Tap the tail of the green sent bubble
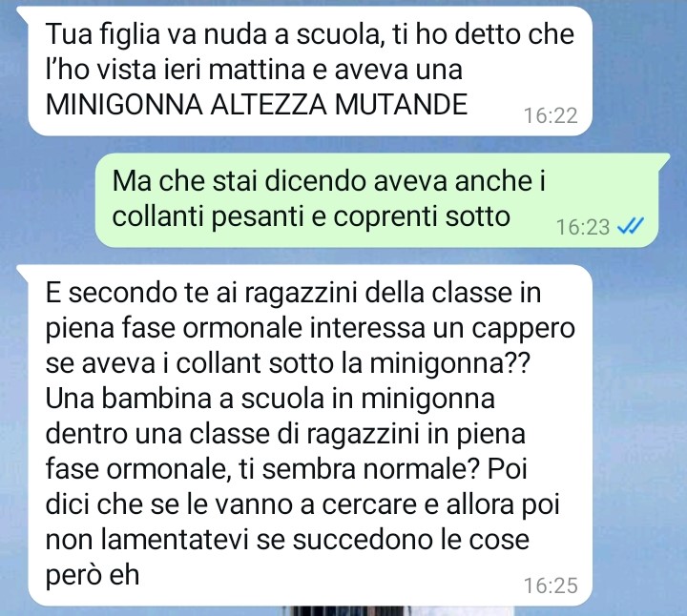 pos(663,159)
